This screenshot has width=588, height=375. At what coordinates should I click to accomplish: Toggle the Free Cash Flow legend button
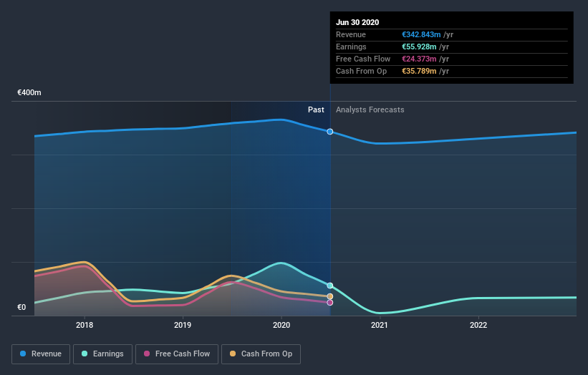point(177,354)
